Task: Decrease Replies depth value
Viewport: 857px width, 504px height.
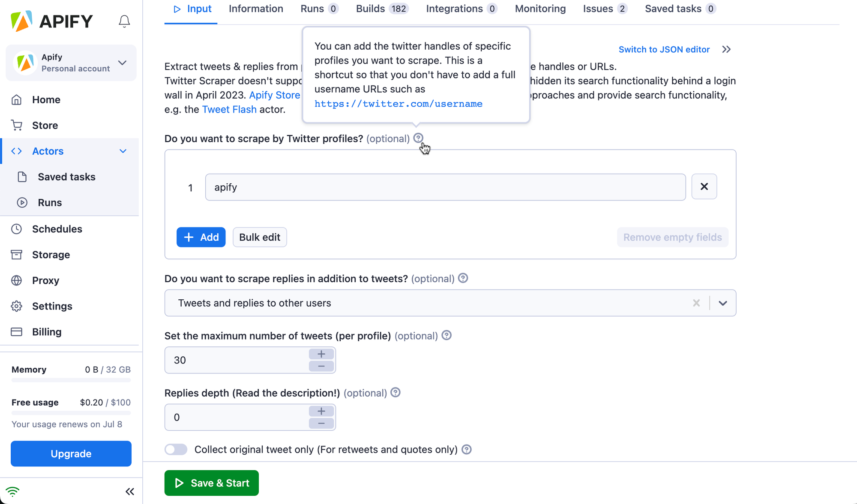Action: pos(321,423)
